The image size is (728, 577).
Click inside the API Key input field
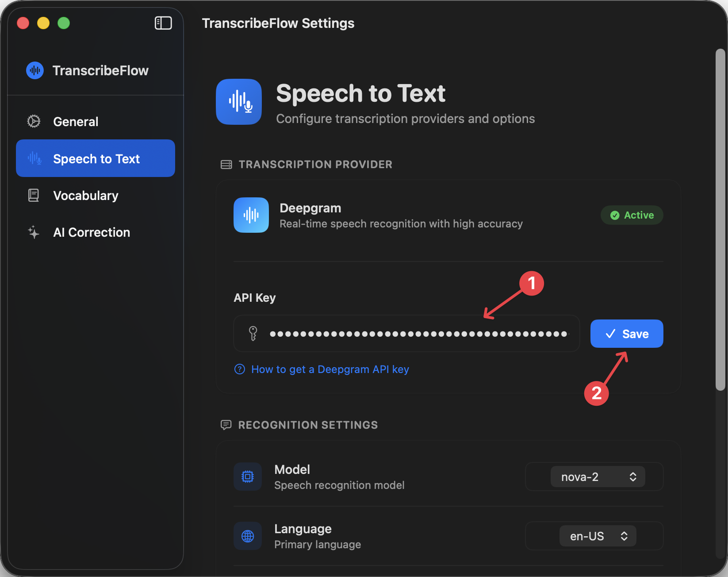tap(406, 333)
